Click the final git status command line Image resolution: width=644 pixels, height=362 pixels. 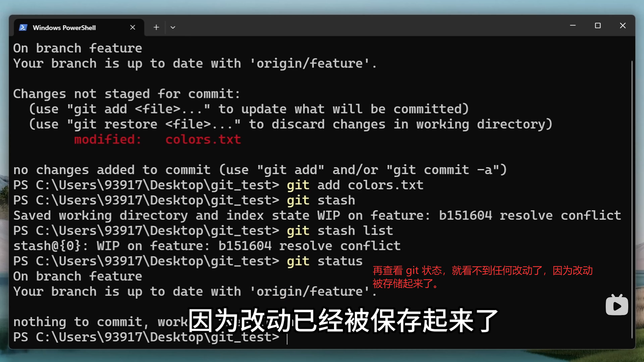point(324,261)
